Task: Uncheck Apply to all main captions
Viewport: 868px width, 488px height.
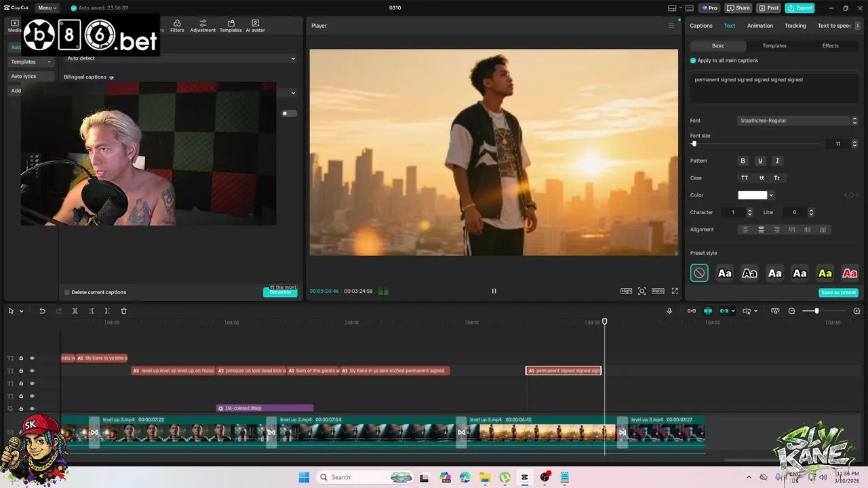Action: pos(693,60)
